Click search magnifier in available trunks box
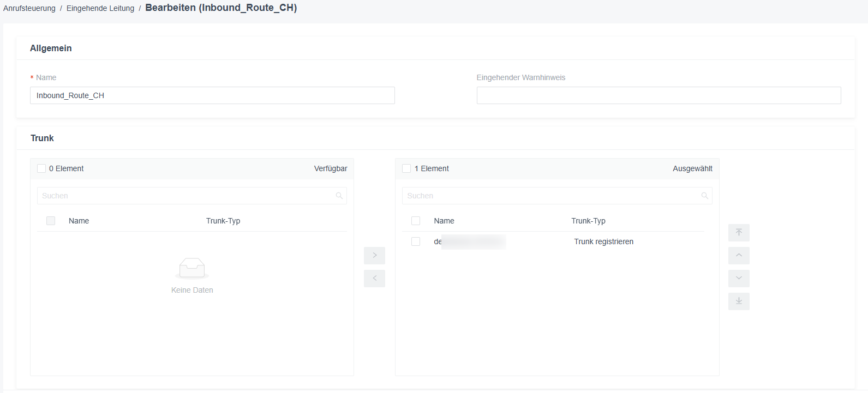The width and height of the screenshot is (868, 393). (x=339, y=196)
